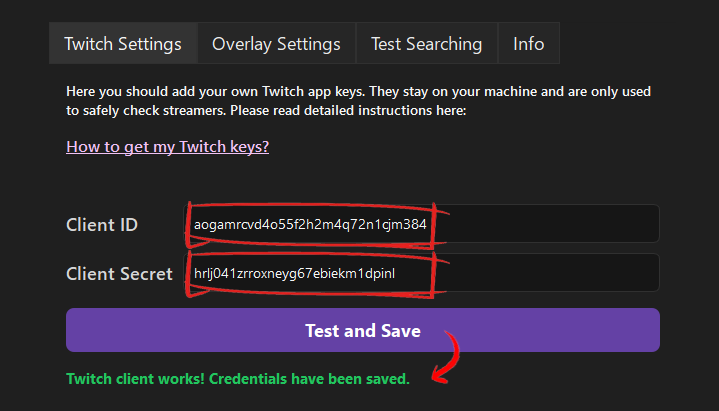The height and width of the screenshot is (411, 719).
Task: Click into the Client Secret input field
Action: click(x=420, y=273)
